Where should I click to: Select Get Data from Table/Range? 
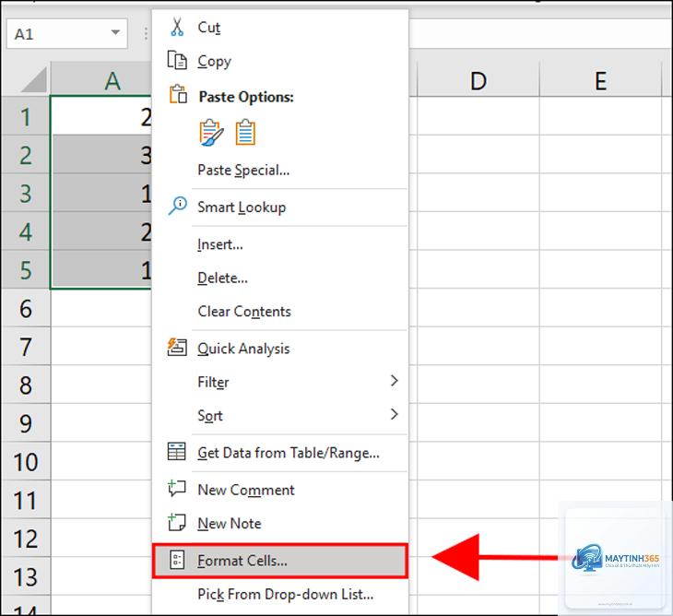[279, 453]
